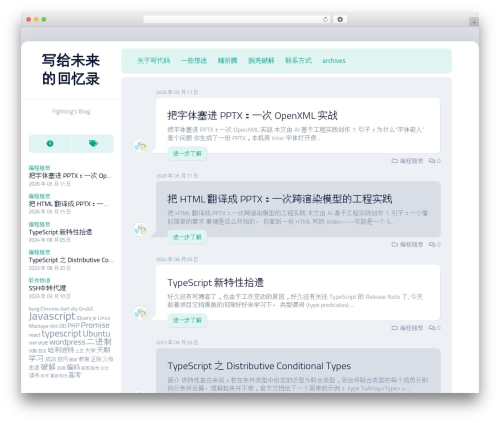Go to blog home via 写给未来的回忆录 title
This screenshot has height=423, width=500.
coord(71,70)
